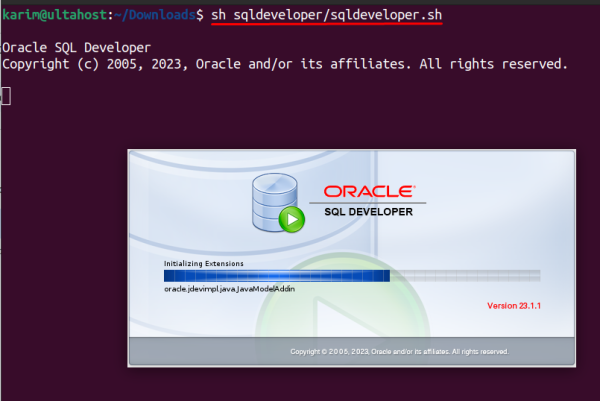Click the 'Version 23.1.1' label

click(514, 306)
